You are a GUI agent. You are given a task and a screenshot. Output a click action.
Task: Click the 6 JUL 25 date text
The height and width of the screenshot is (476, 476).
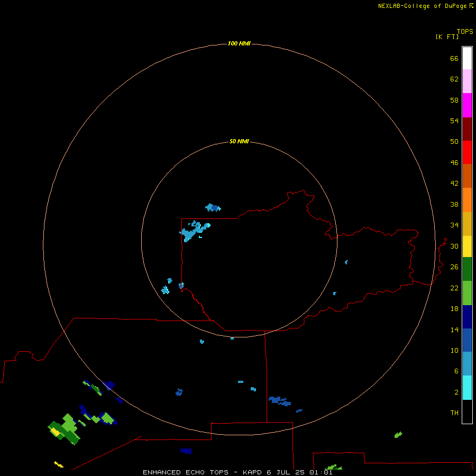pos(286,472)
